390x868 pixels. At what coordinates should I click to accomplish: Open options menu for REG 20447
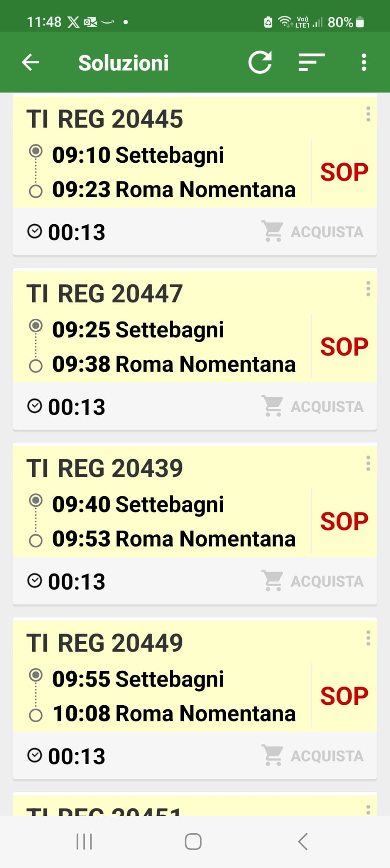tap(368, 289)
